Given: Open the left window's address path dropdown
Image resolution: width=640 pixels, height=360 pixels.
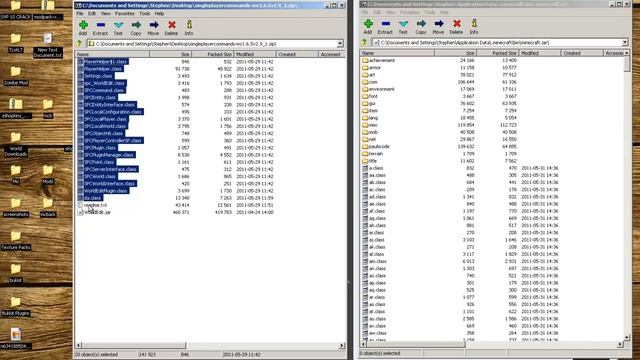Looking at the screenshot, I should click(340, 44).
